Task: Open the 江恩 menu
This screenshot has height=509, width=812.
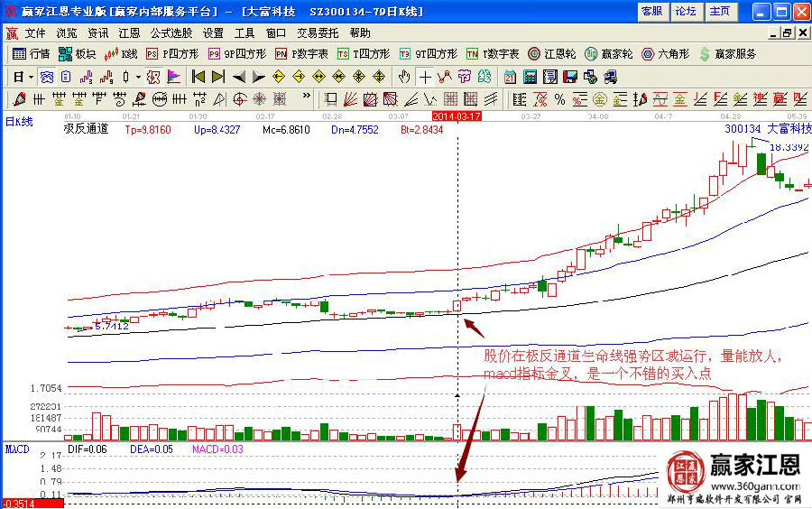Action: [129, 32]
